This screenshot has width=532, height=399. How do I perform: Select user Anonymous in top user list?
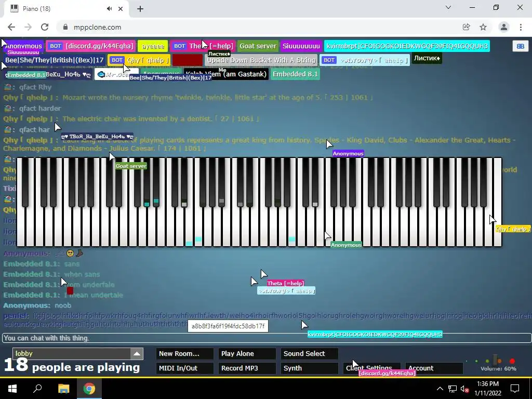point(23,46)
